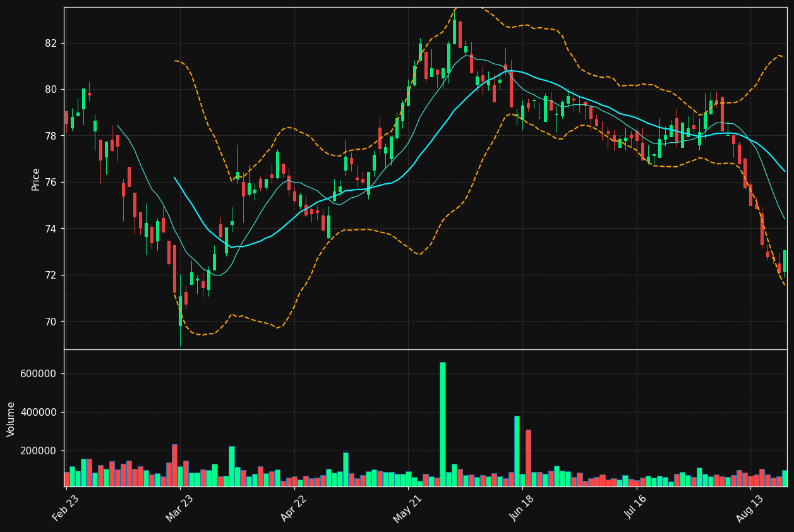Click the 74 price tick label
The image size is (794, 532).
tap(51, 229)
